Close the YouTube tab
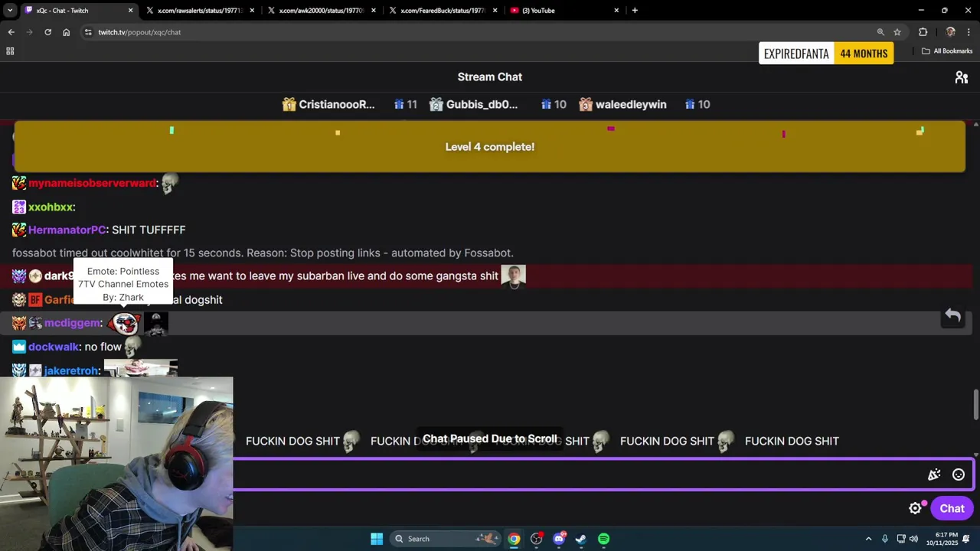The height and width of the screenshot is (551, 980). [616, 11]
